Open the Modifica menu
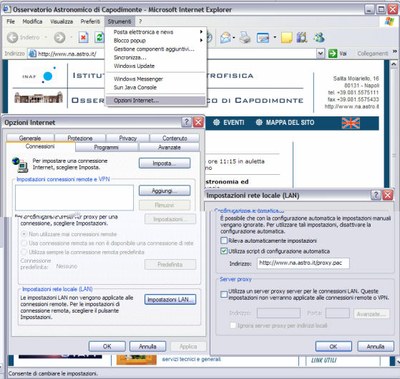 pyautogui.click(x=32, y=21)
